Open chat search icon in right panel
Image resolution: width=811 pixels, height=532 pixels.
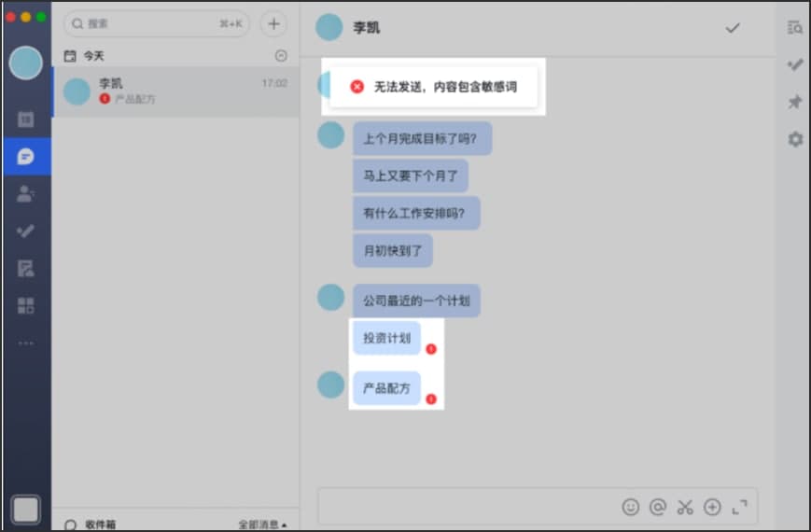click(x=795, y=27)
